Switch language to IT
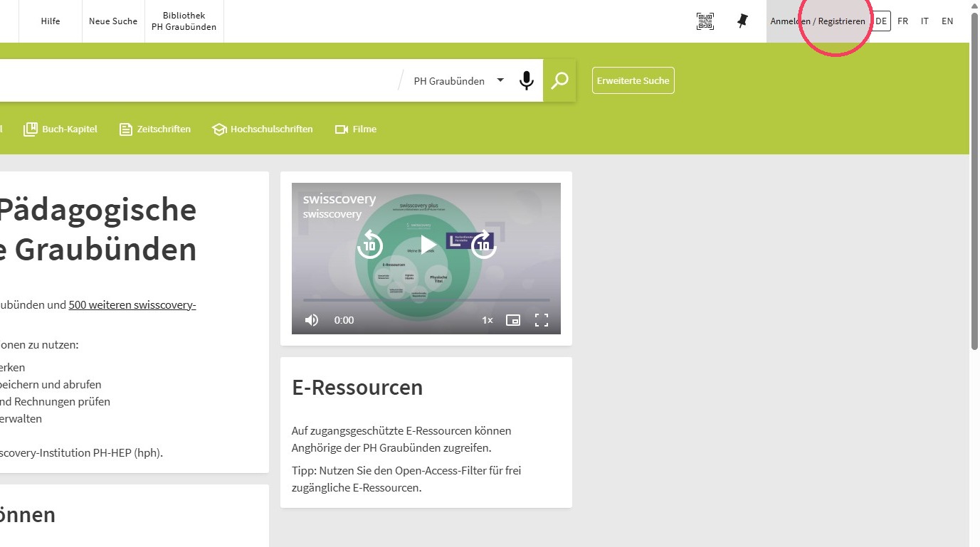 tap(924, 21)
